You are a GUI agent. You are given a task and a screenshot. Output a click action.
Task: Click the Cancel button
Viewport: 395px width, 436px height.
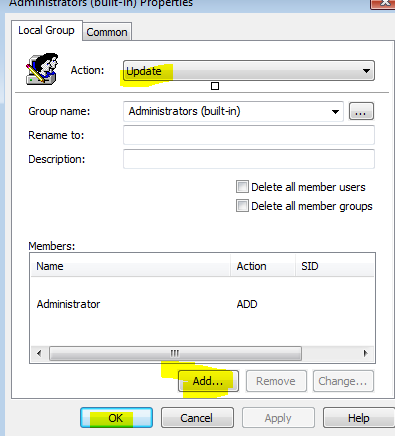click(197, 418)
